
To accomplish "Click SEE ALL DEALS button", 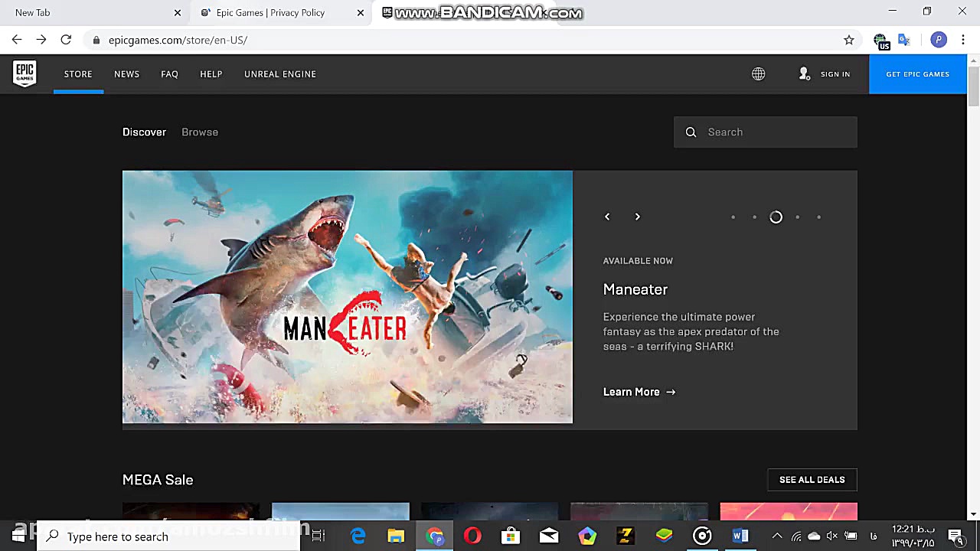I will coord(812,480).
